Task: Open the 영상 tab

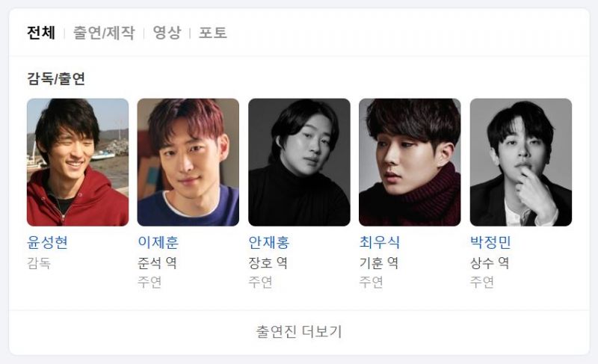Action: (x=167, y=33)
